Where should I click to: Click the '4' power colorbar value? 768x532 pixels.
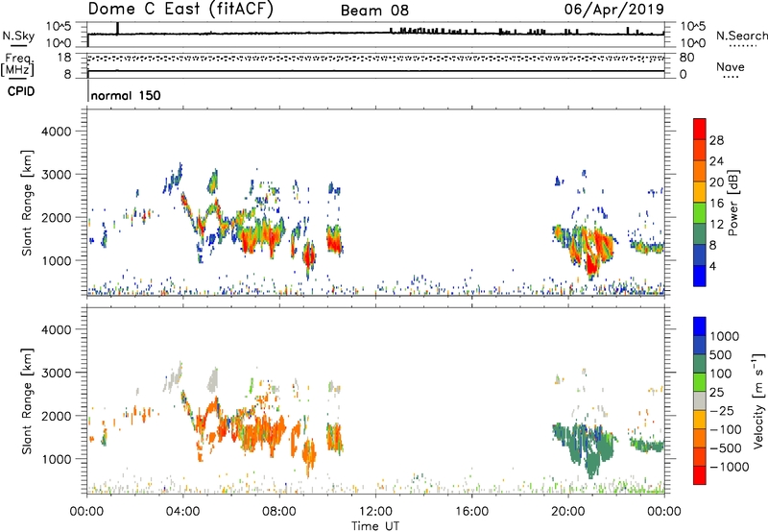tap(713, 267)
